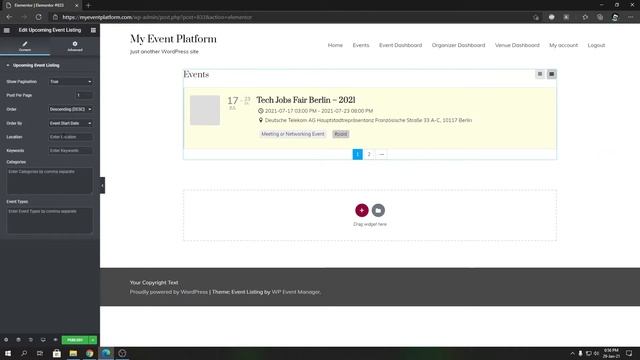Screen dimensions: 640x360
Task: Add new section with plus button
Action: [362, 210]
